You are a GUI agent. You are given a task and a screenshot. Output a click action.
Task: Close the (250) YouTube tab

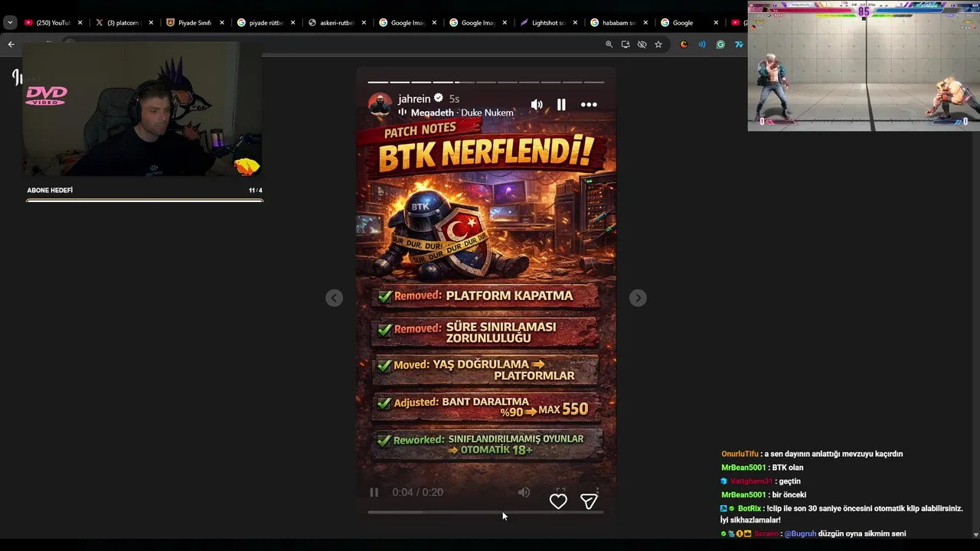(x=80, y=23)
